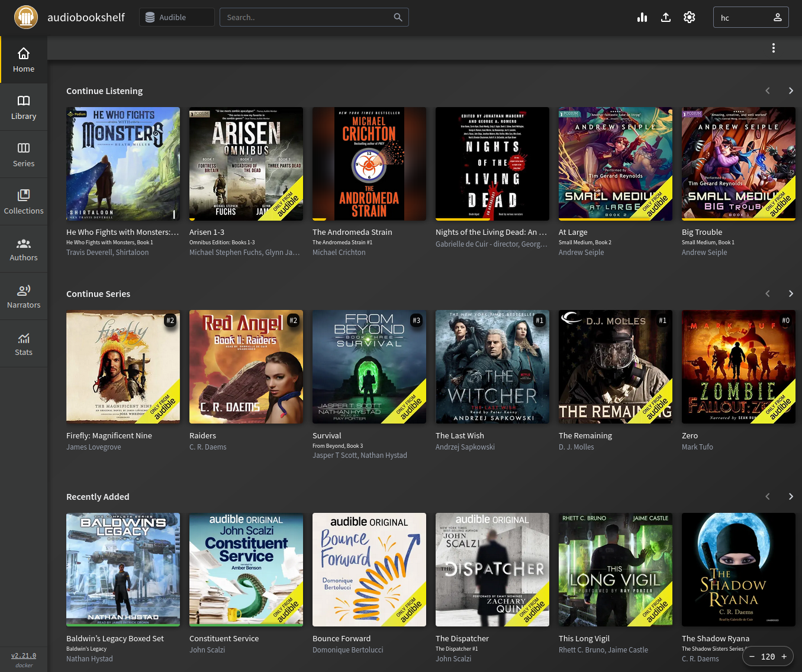Click author link Nathan Hystad under Baldwin's Legacy

click(89, 659)
